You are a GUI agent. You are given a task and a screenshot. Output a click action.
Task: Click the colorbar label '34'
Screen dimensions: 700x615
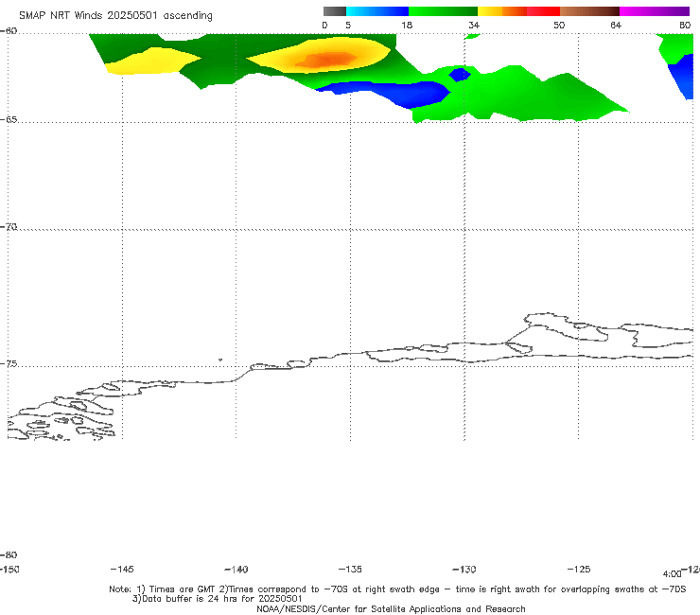[x=474, y=26]
